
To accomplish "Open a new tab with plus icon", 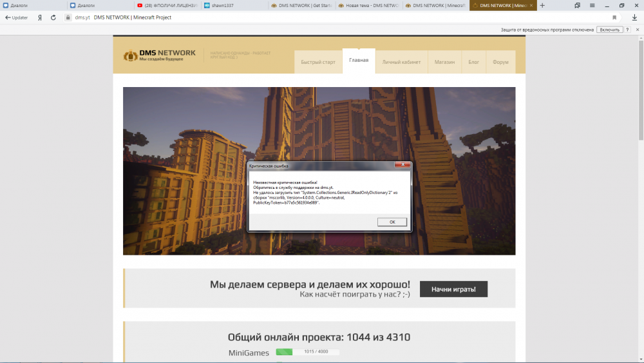I will pos(542,5).
